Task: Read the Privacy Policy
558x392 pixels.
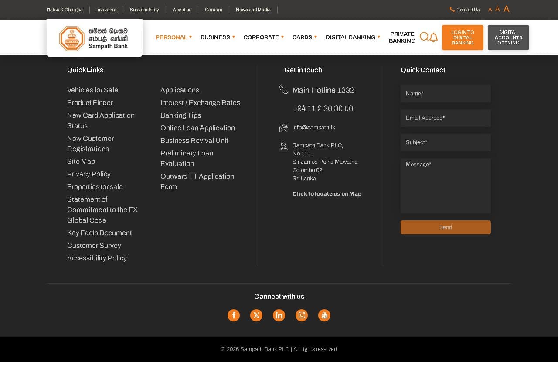Action: pyautogui.click(x=89, y=174)
